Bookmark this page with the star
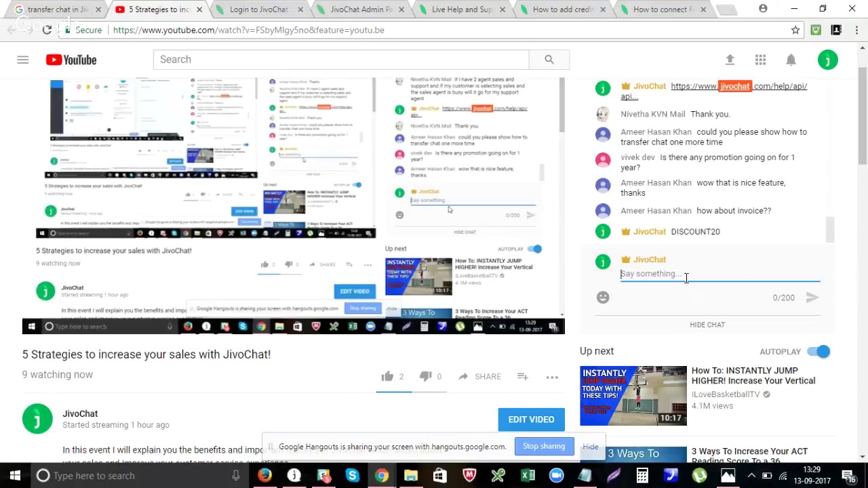The width and height of the screenshot is (868, 488). pos(795,30)
